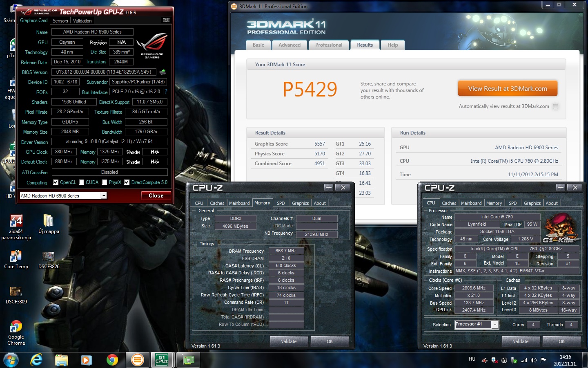Toggle the CUDA checkbox in GPU-Z
Image resolution: width=588 pixels, height=368 pixels.
[82, 182]
